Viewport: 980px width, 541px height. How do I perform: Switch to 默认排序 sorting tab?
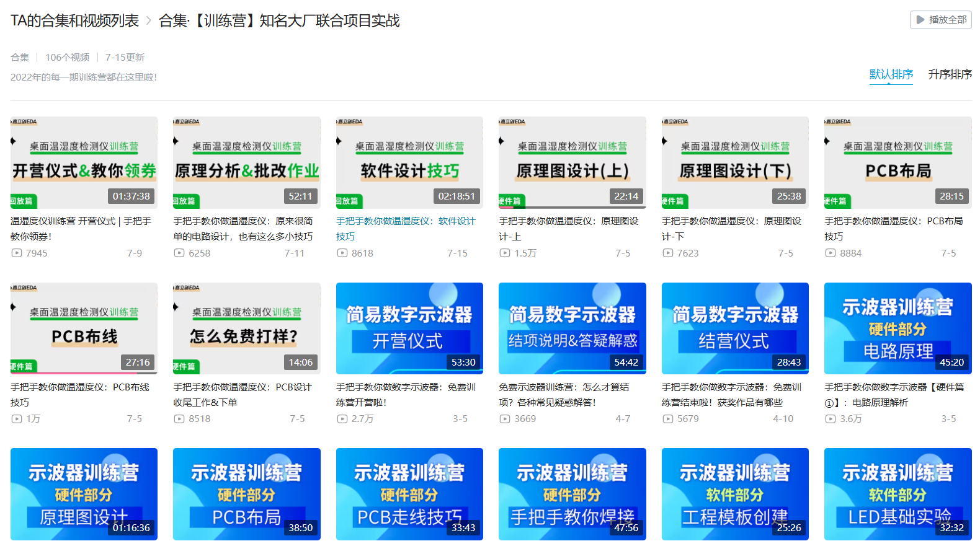tap(891, 74)
